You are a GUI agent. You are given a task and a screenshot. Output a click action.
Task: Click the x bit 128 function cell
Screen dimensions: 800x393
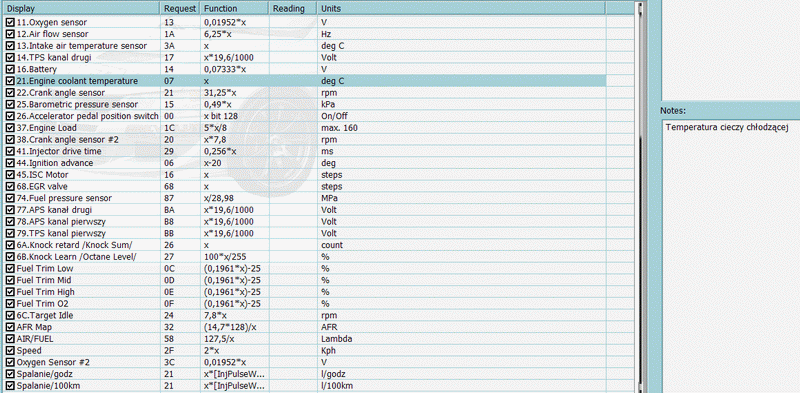pyautogui.click(x=234, y=116)
